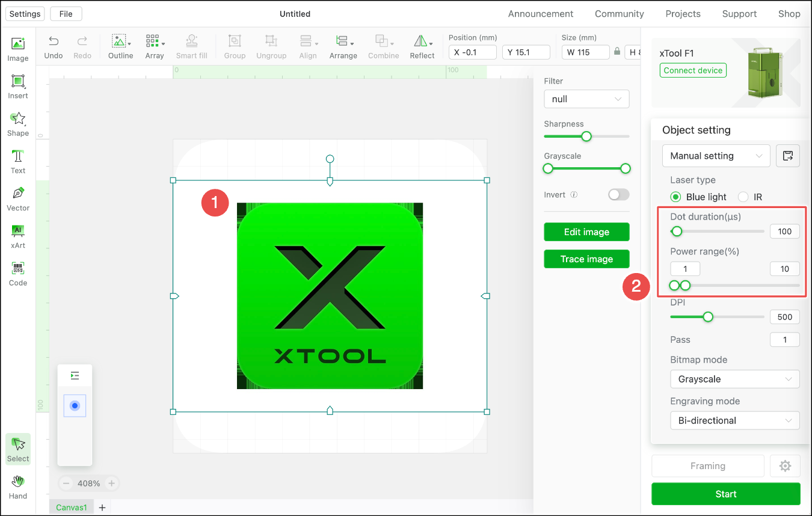Screen dimensions: 812x516
Task: Click the Dot duration value field
Action: tap(785, 232)
